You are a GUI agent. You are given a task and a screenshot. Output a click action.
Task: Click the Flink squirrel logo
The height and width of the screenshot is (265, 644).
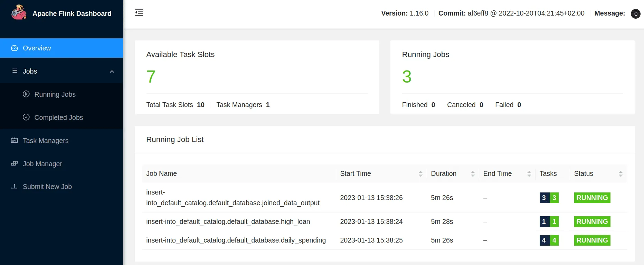pos(19,13)
